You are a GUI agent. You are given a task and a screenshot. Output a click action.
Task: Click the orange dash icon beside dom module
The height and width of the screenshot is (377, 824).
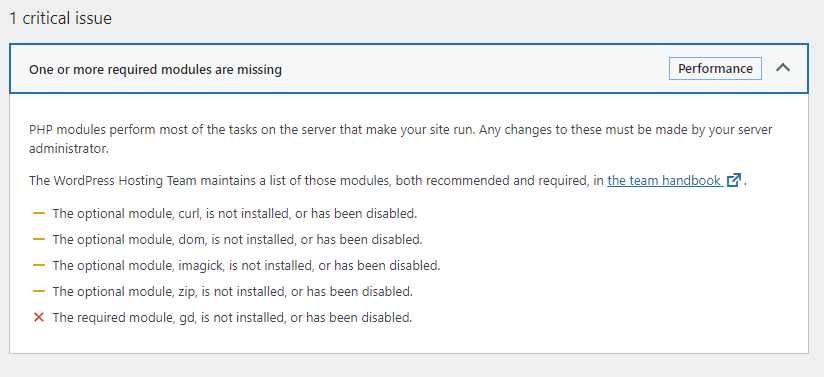click(x=39, y=239)
